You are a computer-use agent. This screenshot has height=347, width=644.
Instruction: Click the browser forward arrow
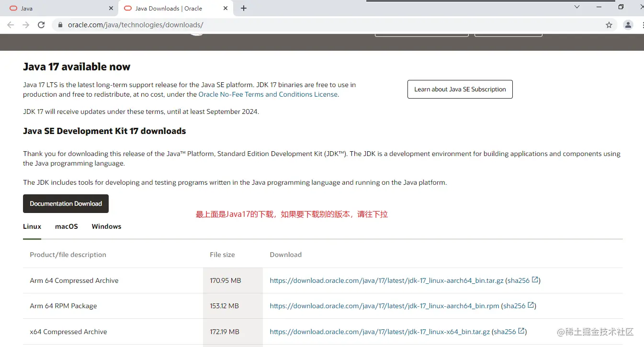26,25
